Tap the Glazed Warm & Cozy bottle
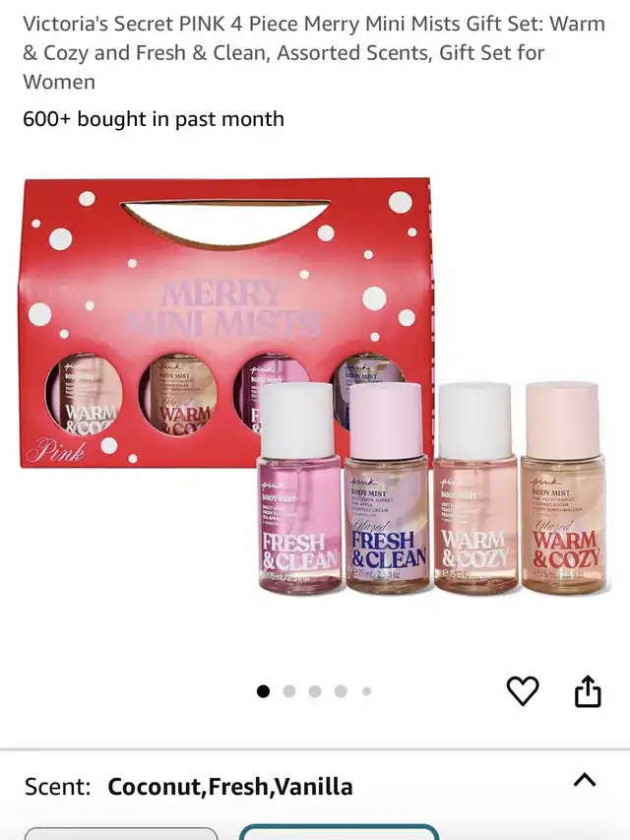The height and width of the screenshot is (840, 630). [x=564, y=488]
